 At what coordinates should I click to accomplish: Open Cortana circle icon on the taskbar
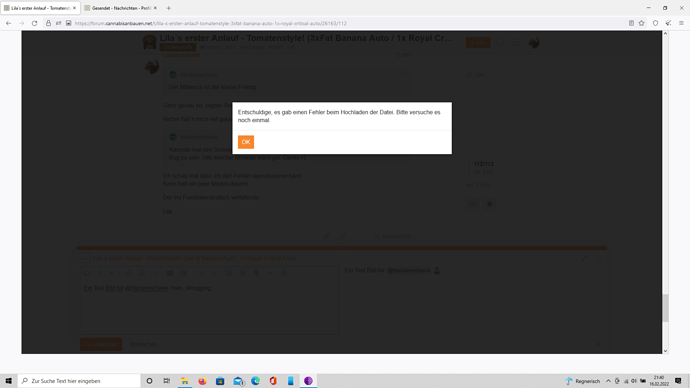[x=149, y=381]
